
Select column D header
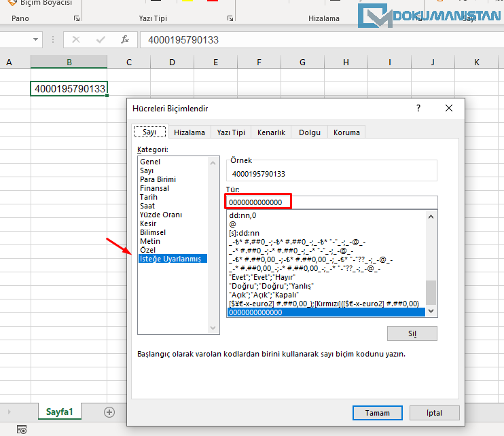click(x=173, y=62)
